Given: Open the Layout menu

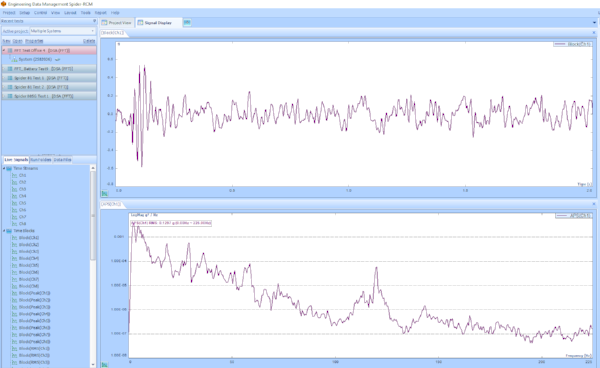Looking at the screenshot, I should tap(70, 13).
